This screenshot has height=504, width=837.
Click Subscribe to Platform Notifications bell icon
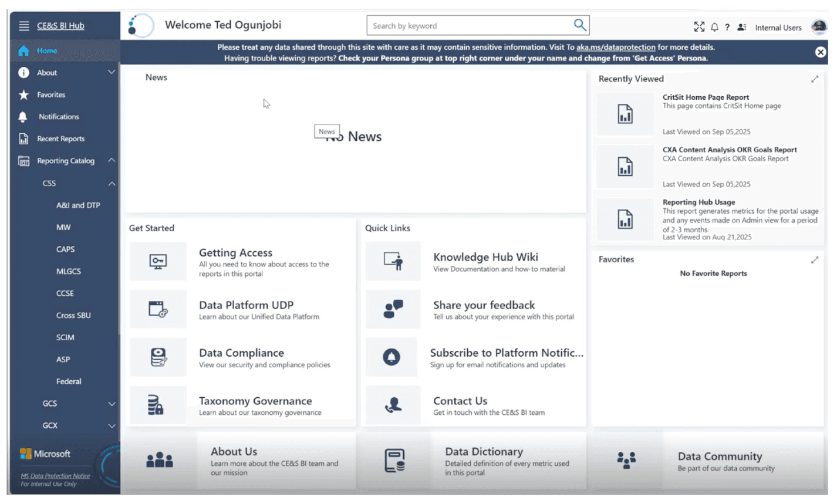[x=392, y=357]
